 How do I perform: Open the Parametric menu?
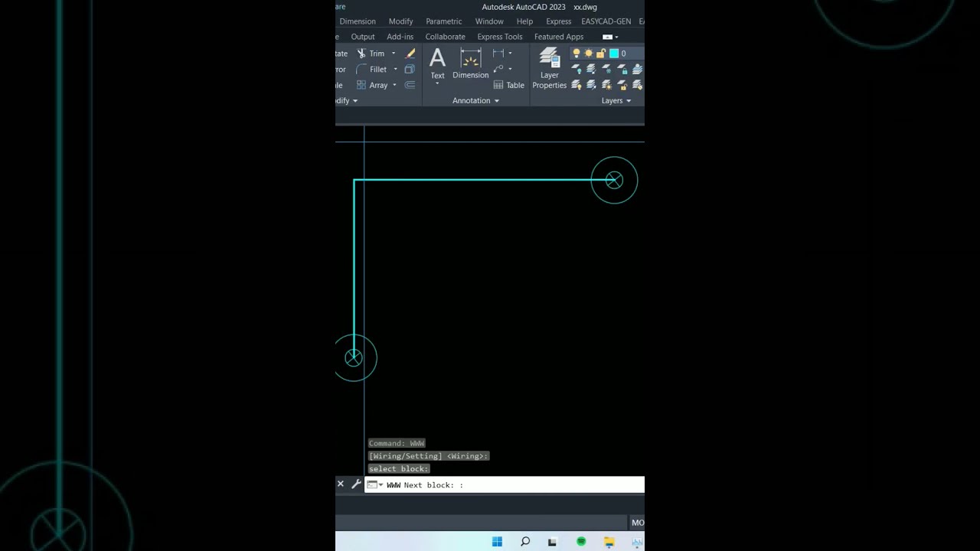[x=444, y=21]
